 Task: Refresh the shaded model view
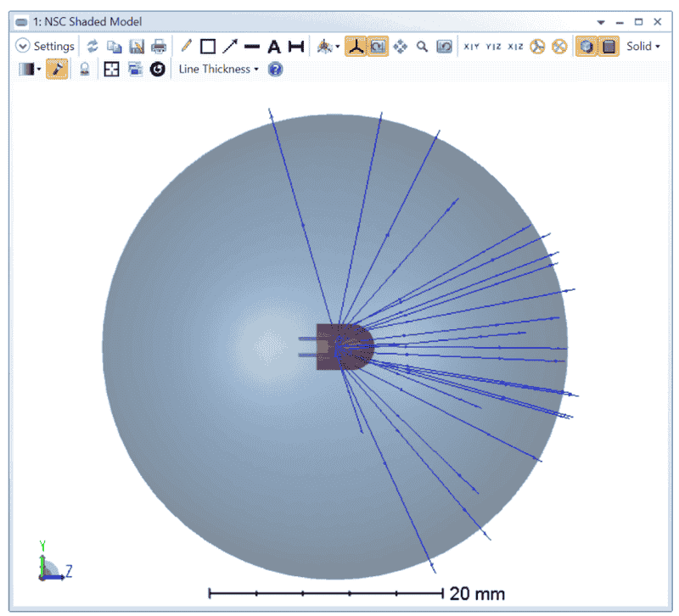(93, 47)
